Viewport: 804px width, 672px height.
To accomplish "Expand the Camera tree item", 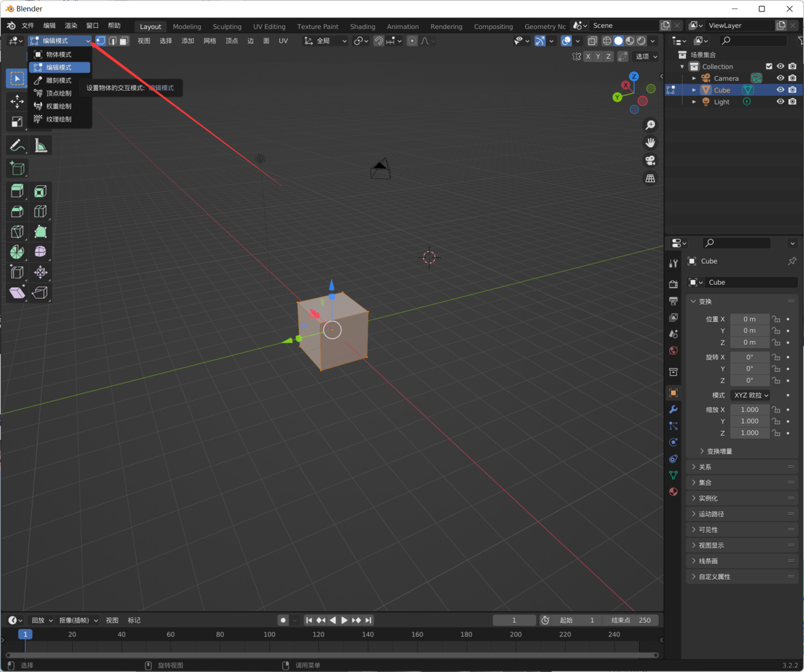I will [694, 78].
